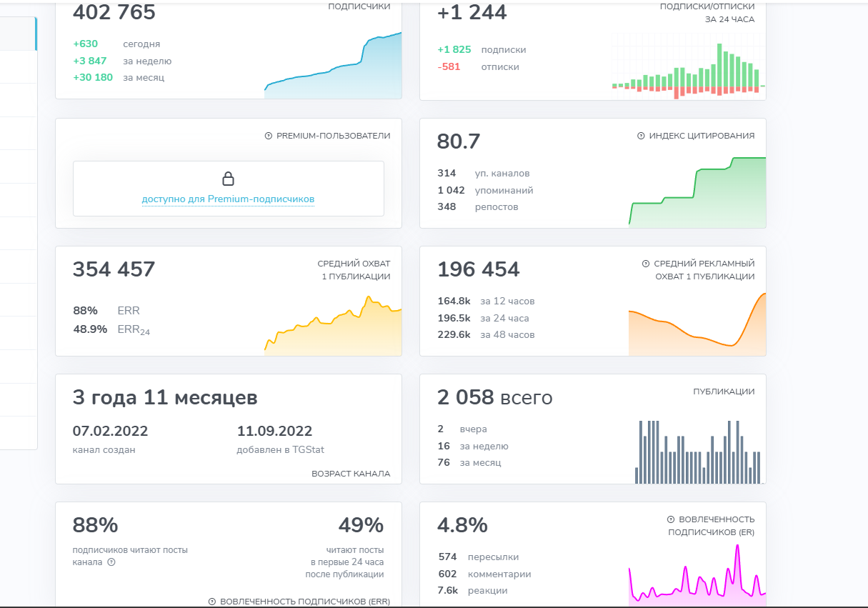This screenshot has width=868, height=608.
Task: Click the '7.6k' reactions value
Action: (448, 591)
